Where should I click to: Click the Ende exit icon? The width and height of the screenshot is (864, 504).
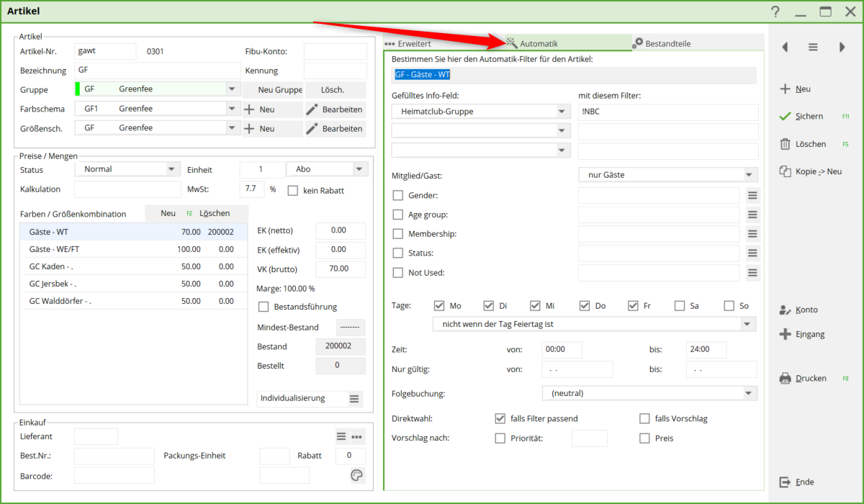point(785,482)
